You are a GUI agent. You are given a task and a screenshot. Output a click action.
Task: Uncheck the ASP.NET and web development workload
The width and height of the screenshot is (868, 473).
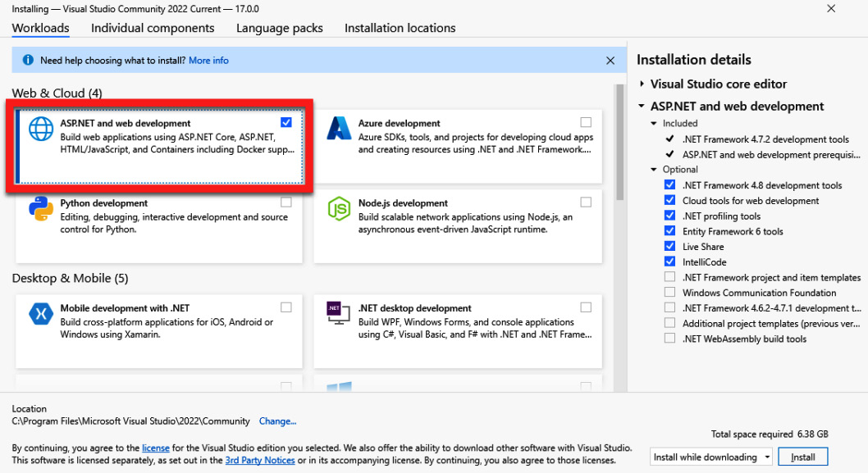coord(286,122)
